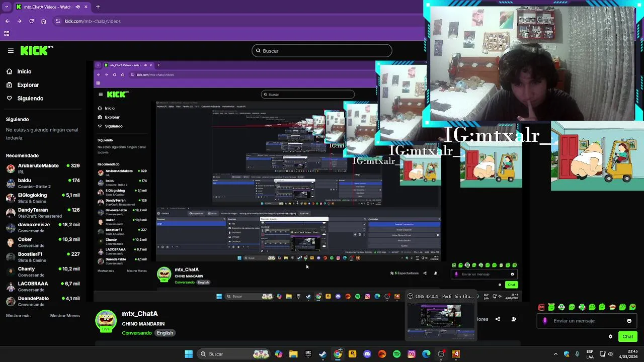This screenshot has width=644, height=362.
Task: Open File Explorer from taskbar
Action: click(x=293, y=354)
